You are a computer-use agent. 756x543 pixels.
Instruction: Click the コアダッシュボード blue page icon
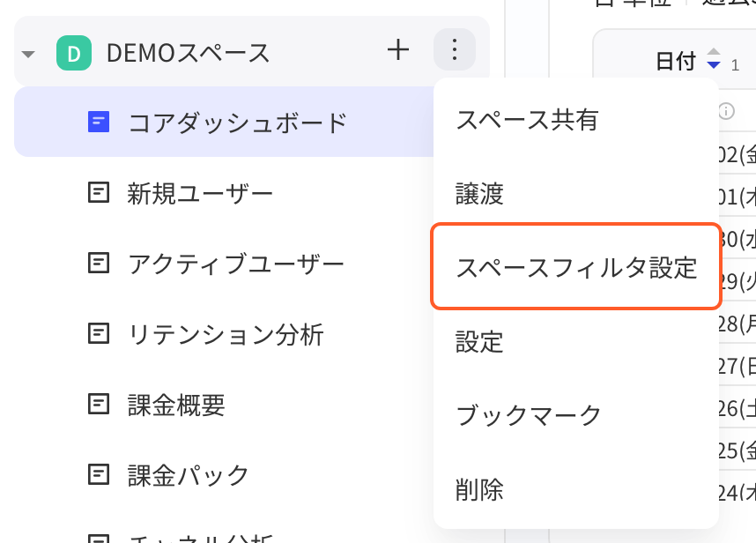tap(99, 122)
